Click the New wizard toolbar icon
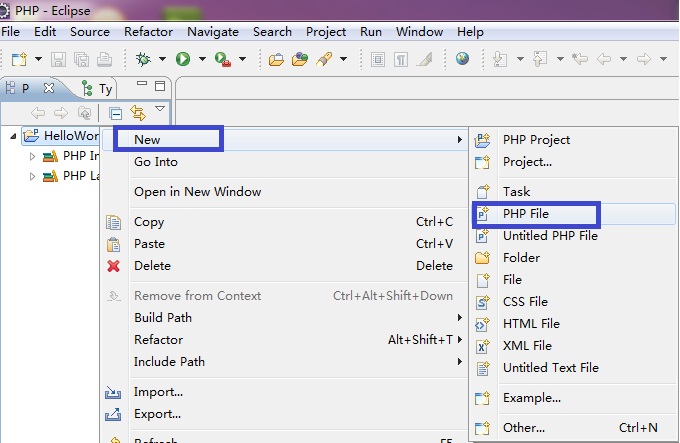The width and height of the screenshot is (680, 443). 19,59
